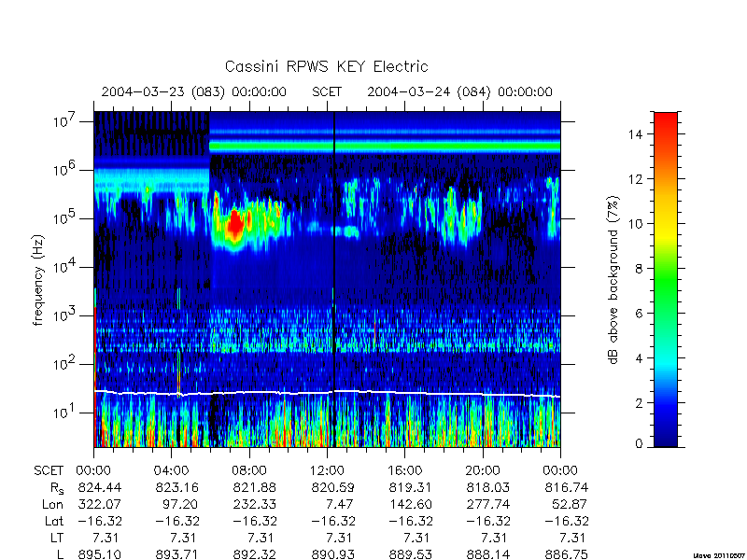Click the color bar tick value 6
Viewport: 747px width, 560px height.
[x=640, y=314]
